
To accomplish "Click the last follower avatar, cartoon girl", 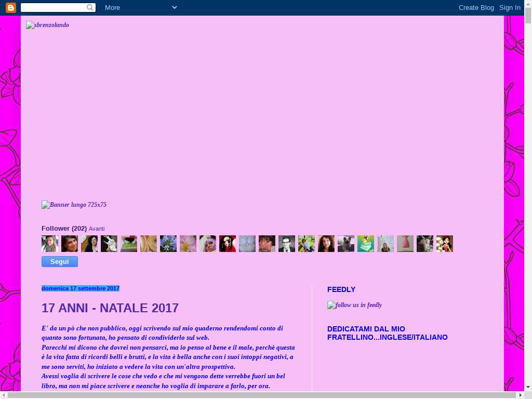I will (x=445, y=244).
